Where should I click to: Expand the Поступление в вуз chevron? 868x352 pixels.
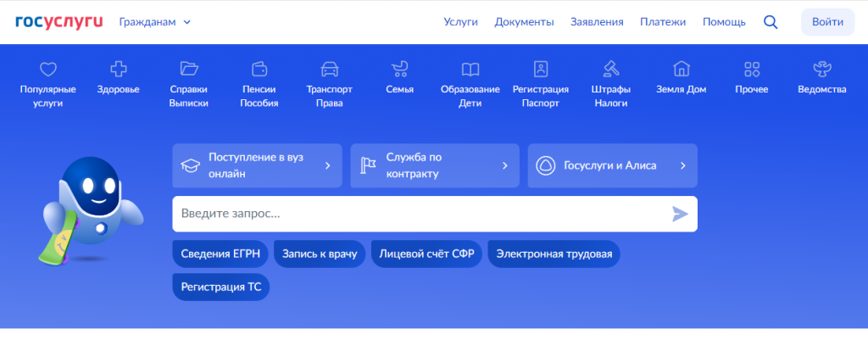coord(328,165)
